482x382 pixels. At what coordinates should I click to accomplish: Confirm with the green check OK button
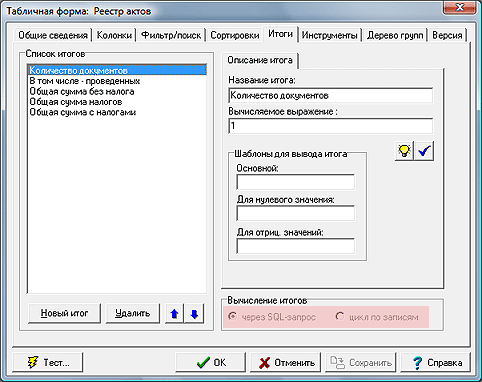coord(211,362)
